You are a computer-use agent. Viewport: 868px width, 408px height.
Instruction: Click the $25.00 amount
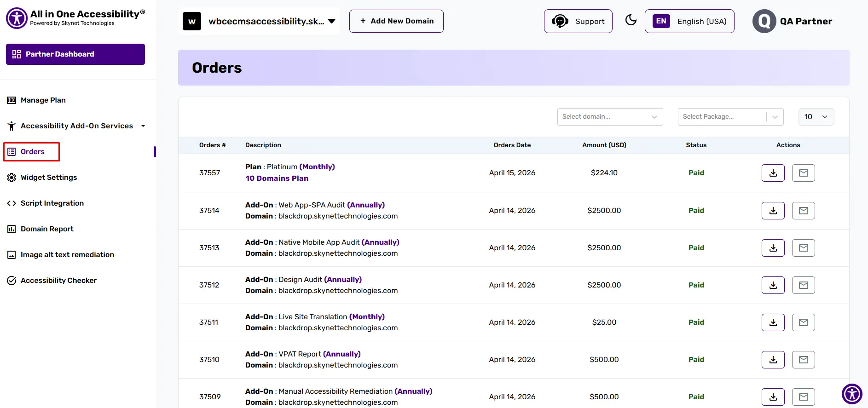point(604,322)
